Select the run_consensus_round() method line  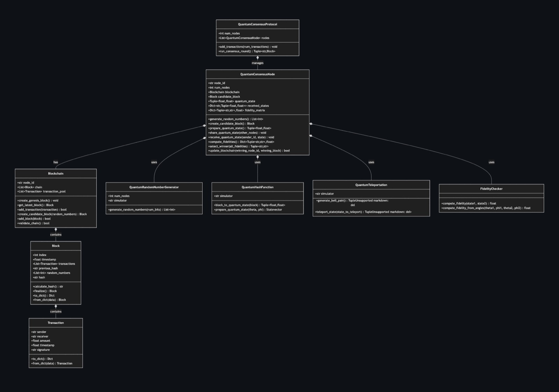(x=247, y=51)
